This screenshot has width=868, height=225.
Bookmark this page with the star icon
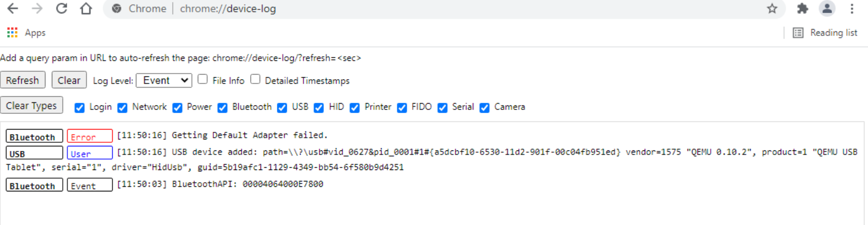coord(772,9)
